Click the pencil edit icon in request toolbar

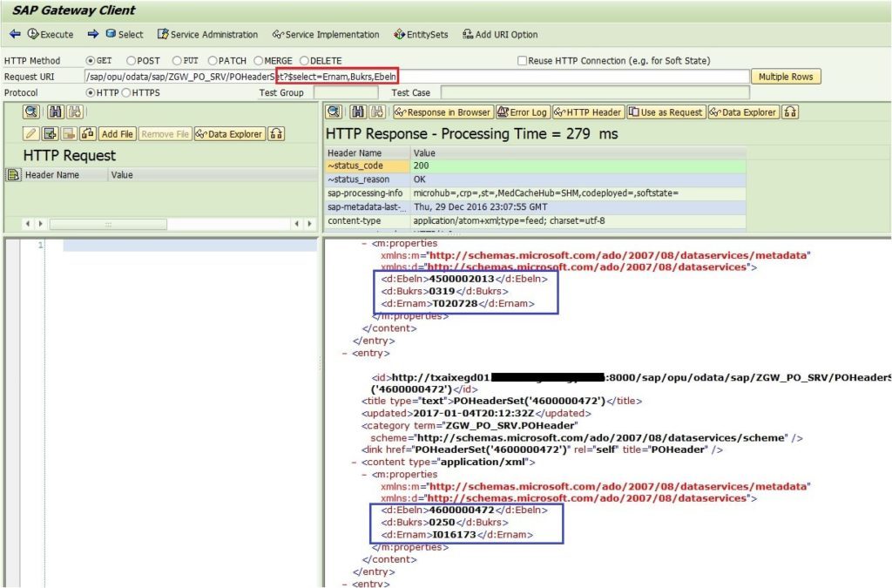coord(30,133)
